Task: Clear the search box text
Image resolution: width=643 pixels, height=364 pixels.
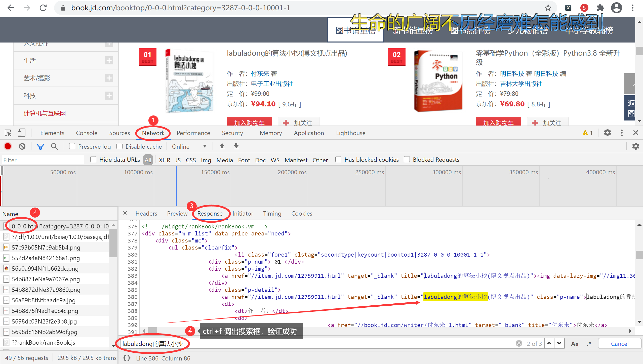Action: coord(519,343)
